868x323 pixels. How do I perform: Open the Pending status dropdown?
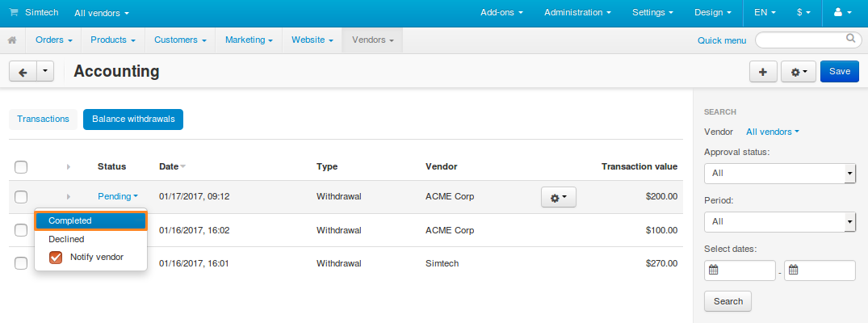(118, 197)
